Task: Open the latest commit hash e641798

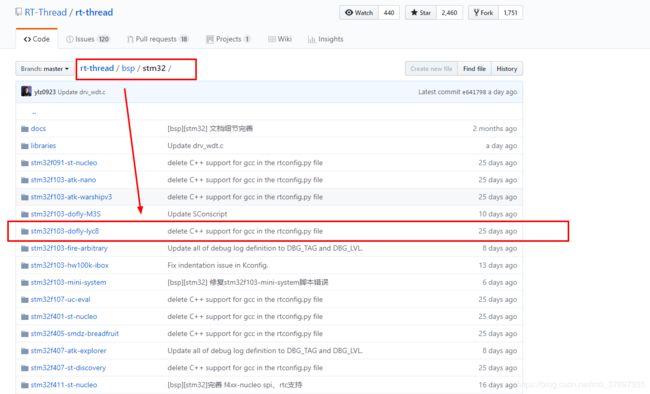Action: pos(474,92)
